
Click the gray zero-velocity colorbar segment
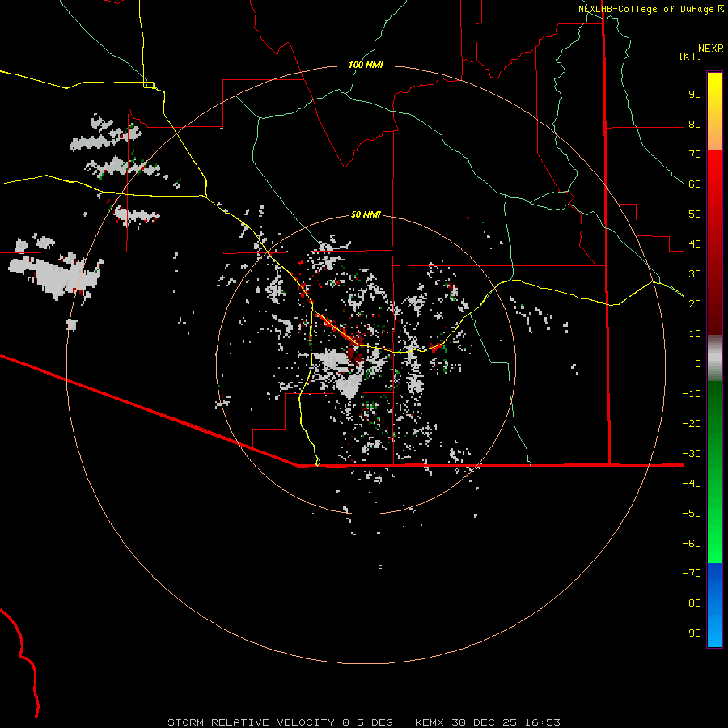pos(714,358)
